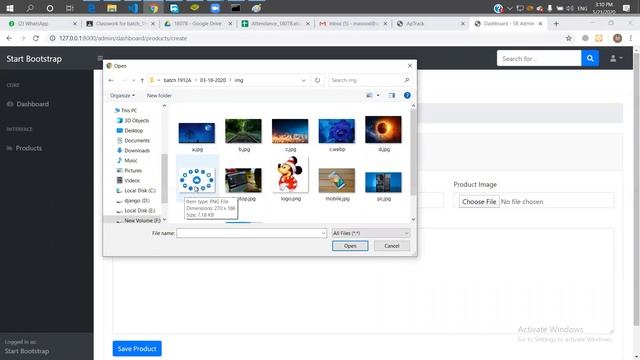Select This PC in navigation tree
This screenshot has height=360, width=640.
click(129, 111)
